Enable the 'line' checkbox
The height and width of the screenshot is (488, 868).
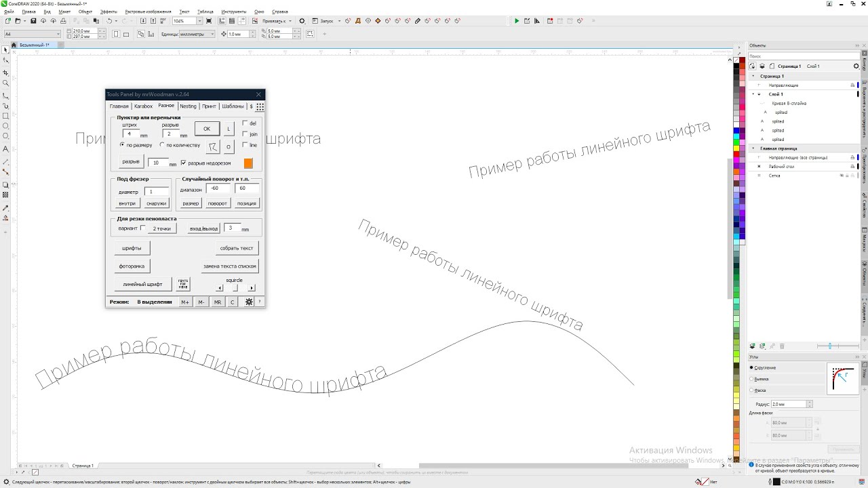click(x=245, y=145)
